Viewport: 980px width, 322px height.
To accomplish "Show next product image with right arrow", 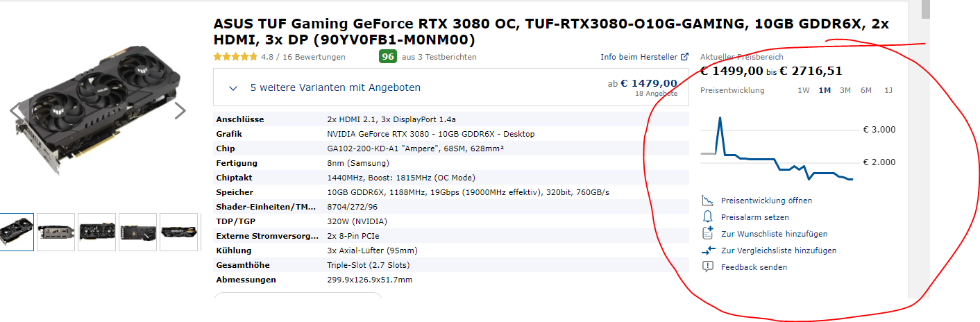I will pos(180,111).
